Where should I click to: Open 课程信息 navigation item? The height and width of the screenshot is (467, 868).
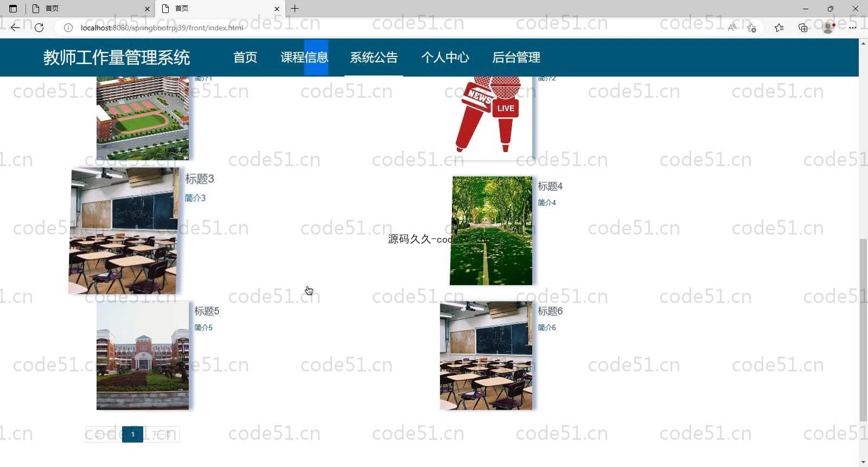304,58
